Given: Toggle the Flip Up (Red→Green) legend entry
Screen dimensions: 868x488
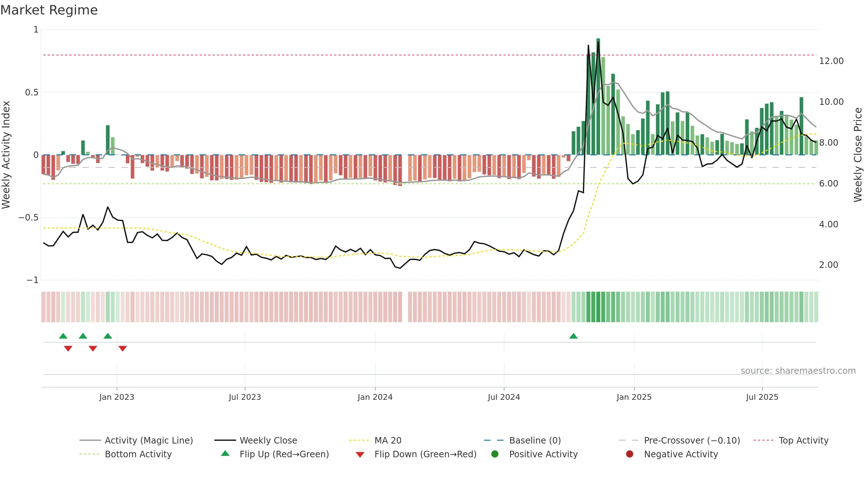Looking at the screenshot, I should tap(275, 454).
